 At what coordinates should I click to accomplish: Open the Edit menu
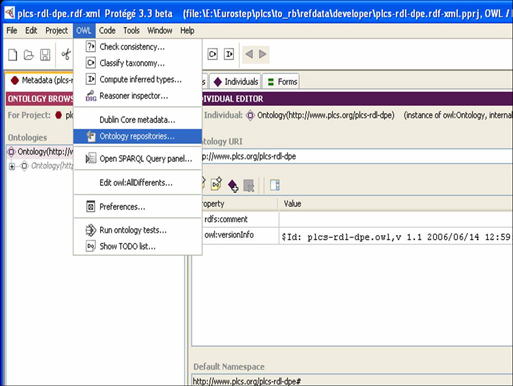coord(31,31)
